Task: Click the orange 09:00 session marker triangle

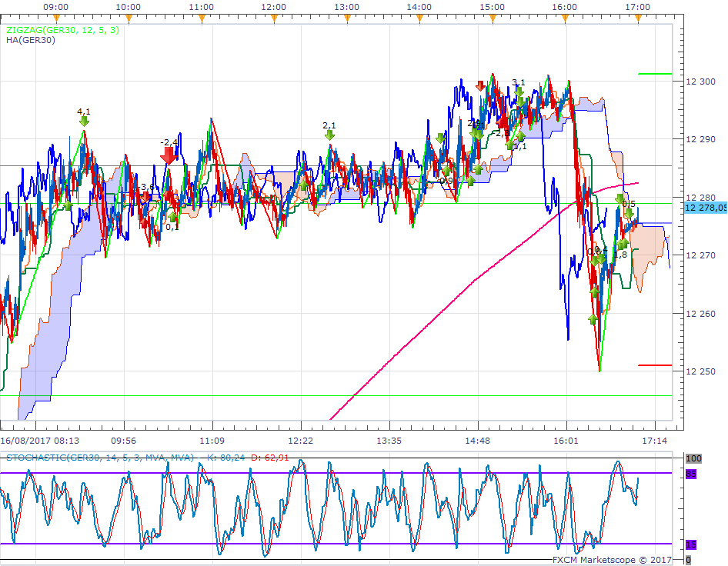Action: pyautogui.click(x=55, y=18)
